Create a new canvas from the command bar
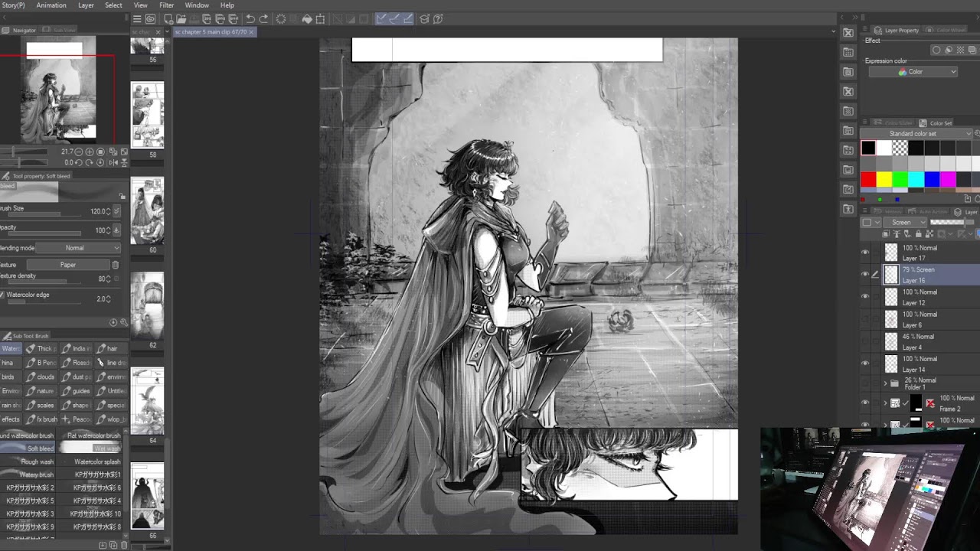980x551 pixels. click(x=168, y=19)
